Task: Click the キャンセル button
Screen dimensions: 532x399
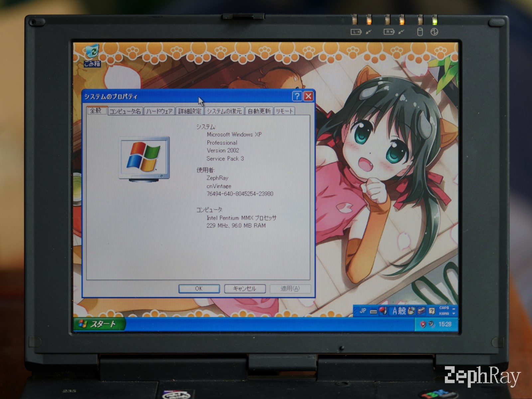Action: tap(245, 289)
